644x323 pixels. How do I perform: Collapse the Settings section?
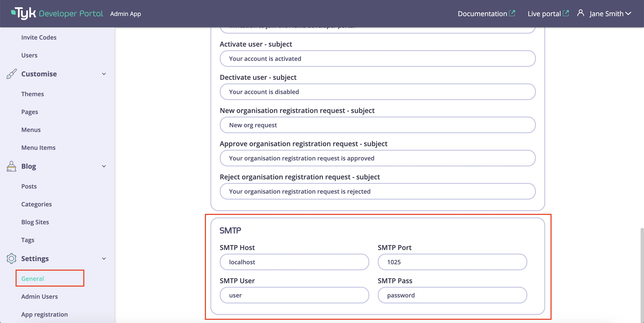click(104, 259)
